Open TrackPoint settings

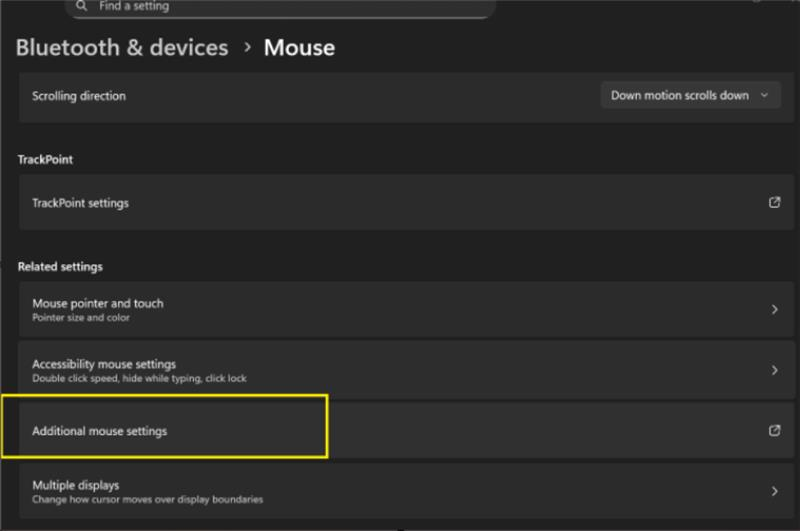(x=80, y=203)
